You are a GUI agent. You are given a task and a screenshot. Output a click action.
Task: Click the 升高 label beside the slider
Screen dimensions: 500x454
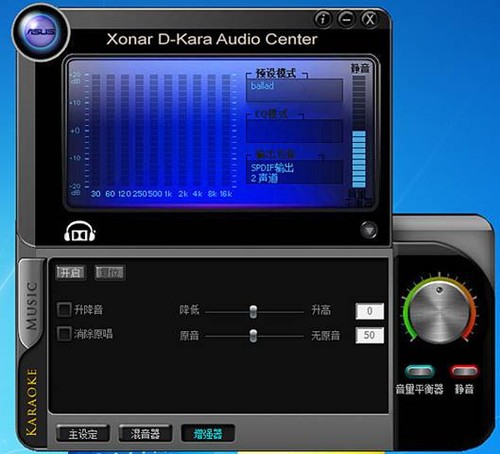321,310
